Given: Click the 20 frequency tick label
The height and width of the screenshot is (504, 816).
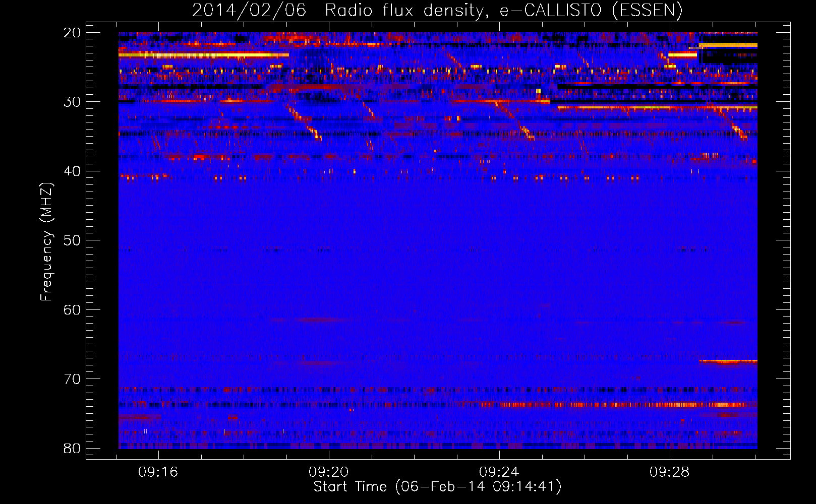Looking at the screenshot, I should tap(72, 33).
